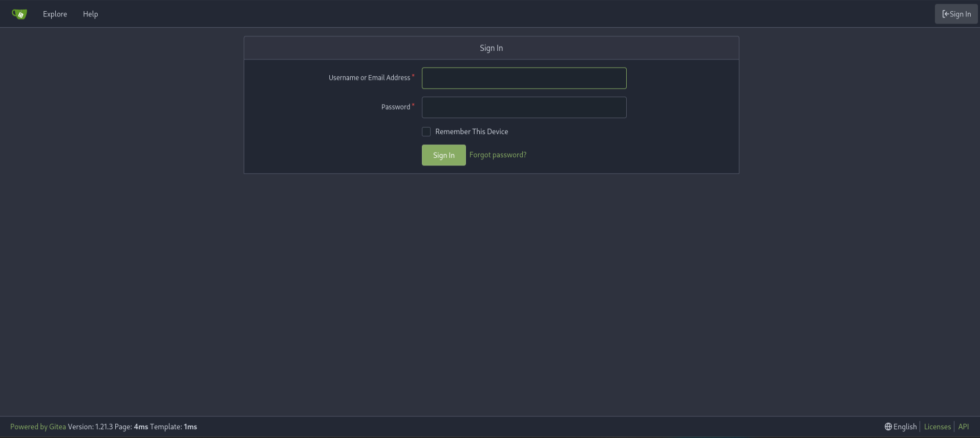
Task: Focus the Password input field
Action: (524, 108)
